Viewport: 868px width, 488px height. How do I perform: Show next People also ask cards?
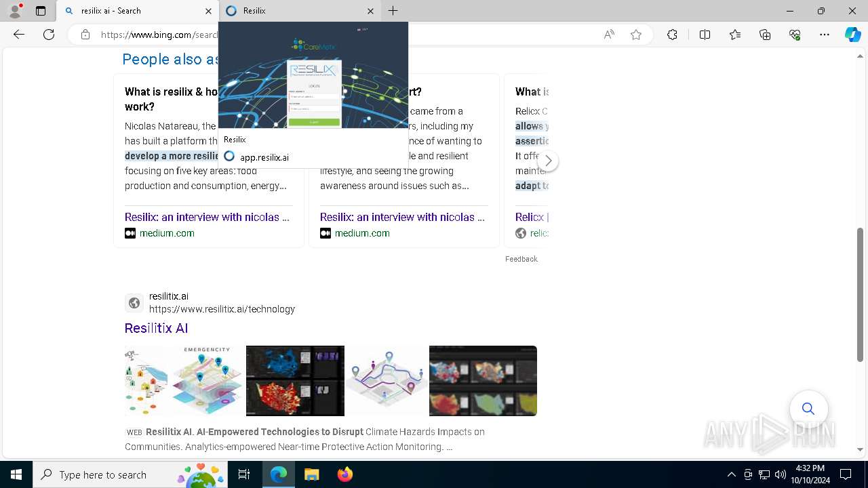point(548,161)
